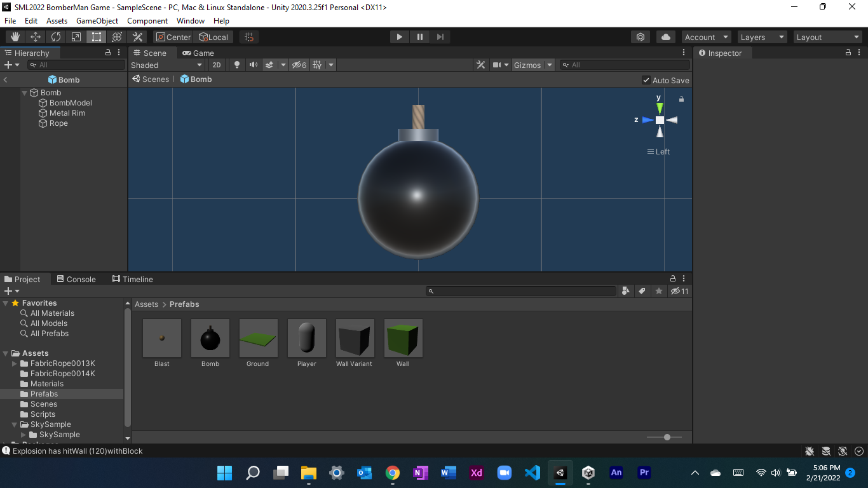Lock scene gizmo rotation
The height and width of the screenshot is (488, 868).
681,99
